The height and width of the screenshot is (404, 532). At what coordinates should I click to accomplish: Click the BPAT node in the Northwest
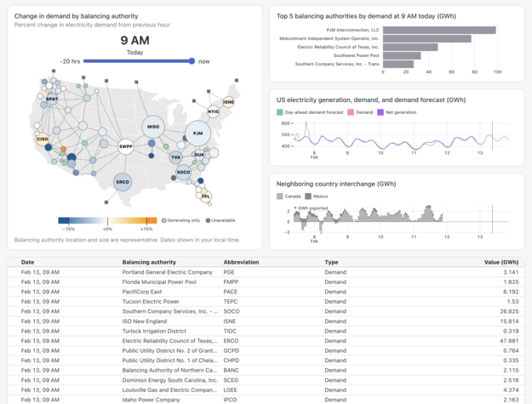tap(52, 100)
